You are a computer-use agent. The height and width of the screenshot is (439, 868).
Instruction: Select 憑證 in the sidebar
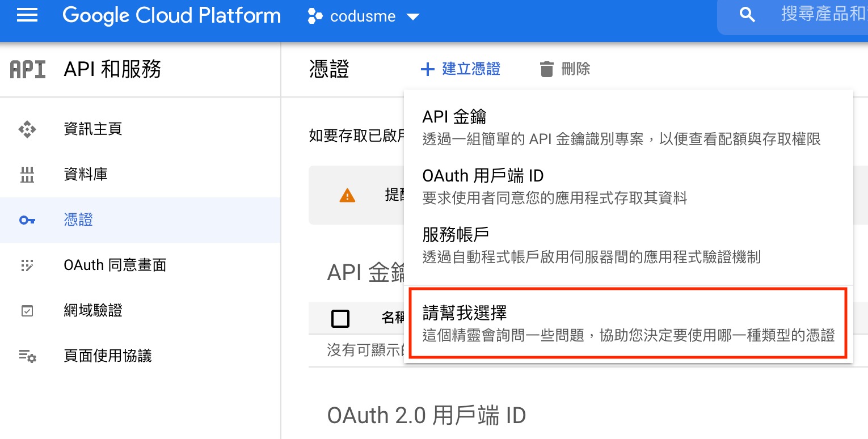point(140,220)
